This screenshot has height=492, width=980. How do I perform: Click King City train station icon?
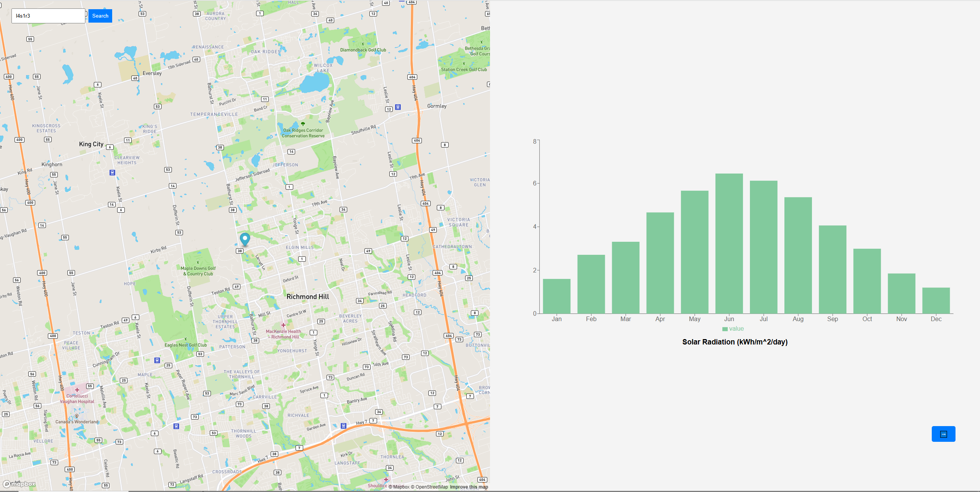coord(112,172)
